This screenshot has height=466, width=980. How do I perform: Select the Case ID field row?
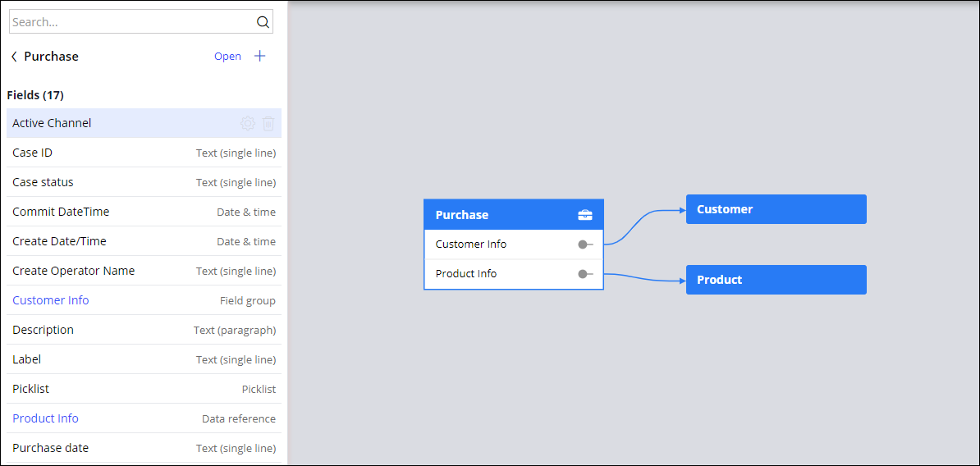click(144, 153)
